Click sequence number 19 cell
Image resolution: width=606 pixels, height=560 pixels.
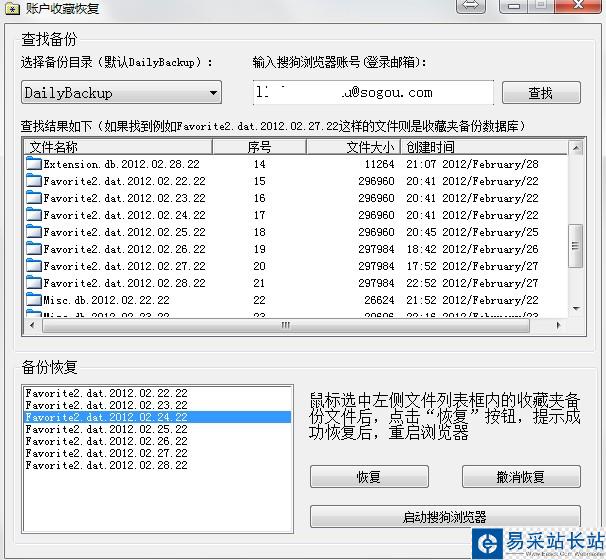[260, 249]
